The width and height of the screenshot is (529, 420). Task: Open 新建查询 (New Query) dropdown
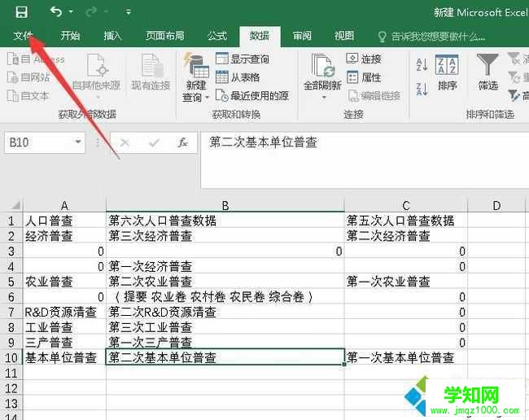[x=195, y=78]
